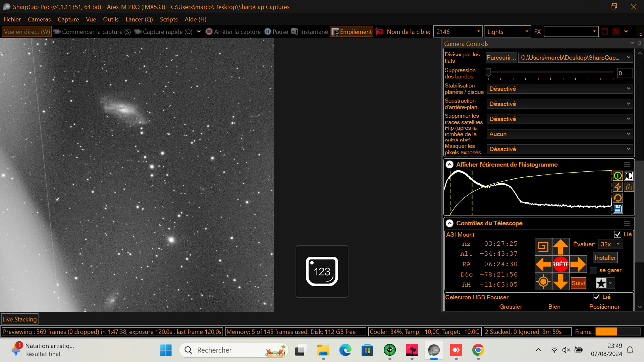This screenshot has width=644, height=362.
Task: Toggle the Vue en direct (W) button
Action: point(27,32)
